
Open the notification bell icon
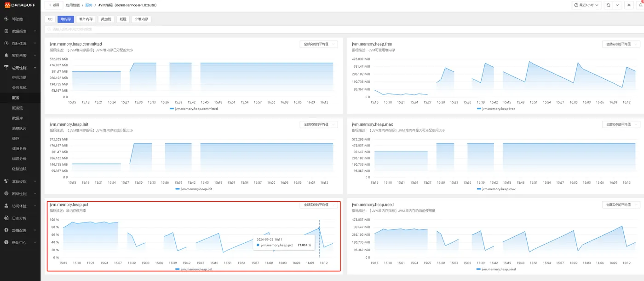pyautogui.click(x=640, y=5)
